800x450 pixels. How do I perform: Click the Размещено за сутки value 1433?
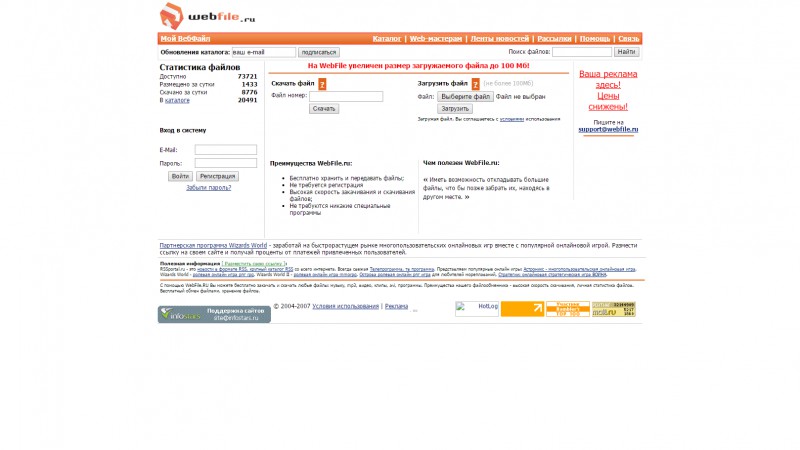[x=249, y=85]
